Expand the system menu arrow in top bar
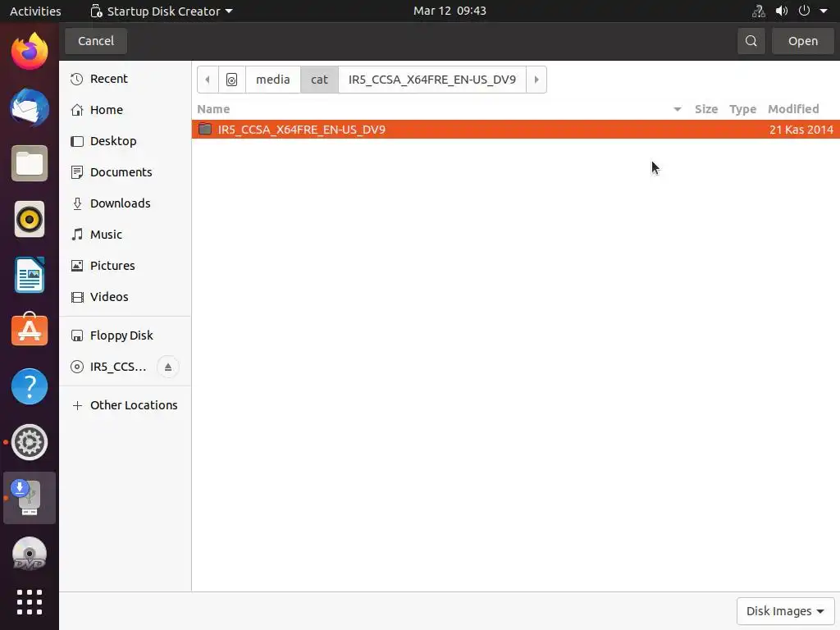The image size is (840, 630). click(x=824, y=11)
